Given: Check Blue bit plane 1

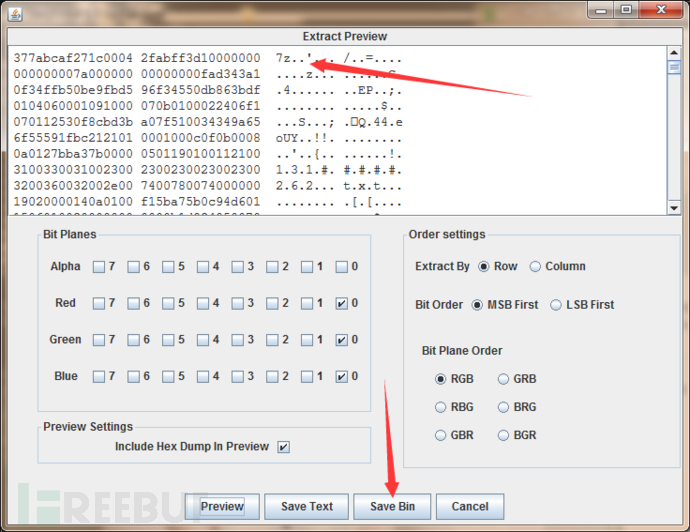Looking at the screenshot, I should coord(307,376).
